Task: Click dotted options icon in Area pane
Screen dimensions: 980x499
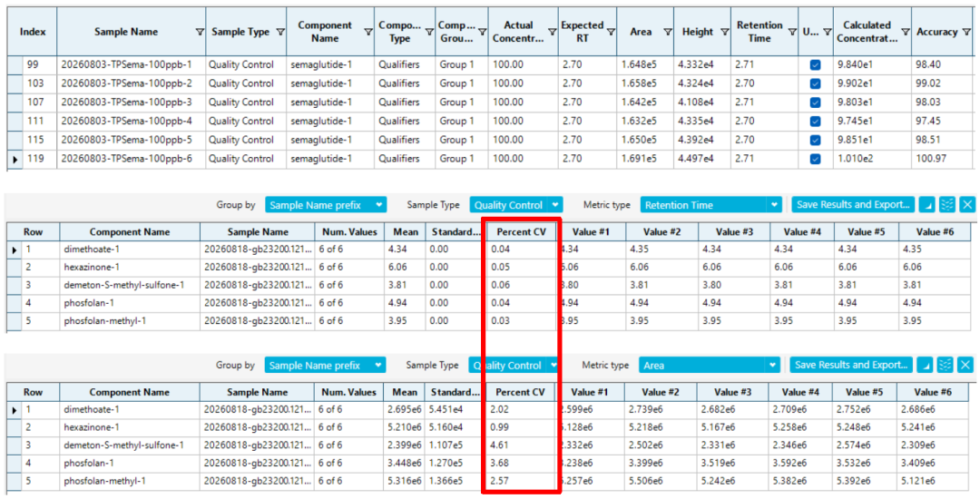Action: click(x=946, y=365)
